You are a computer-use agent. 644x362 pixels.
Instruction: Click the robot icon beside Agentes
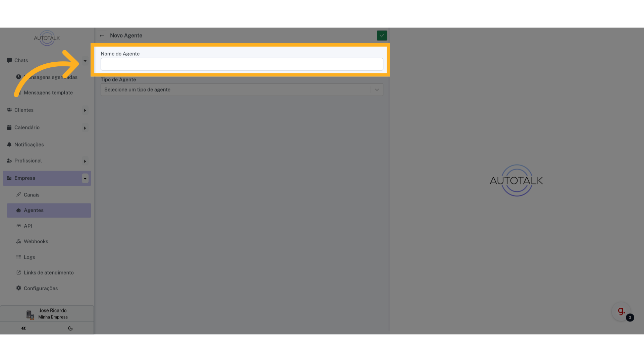tap(18, 210)
